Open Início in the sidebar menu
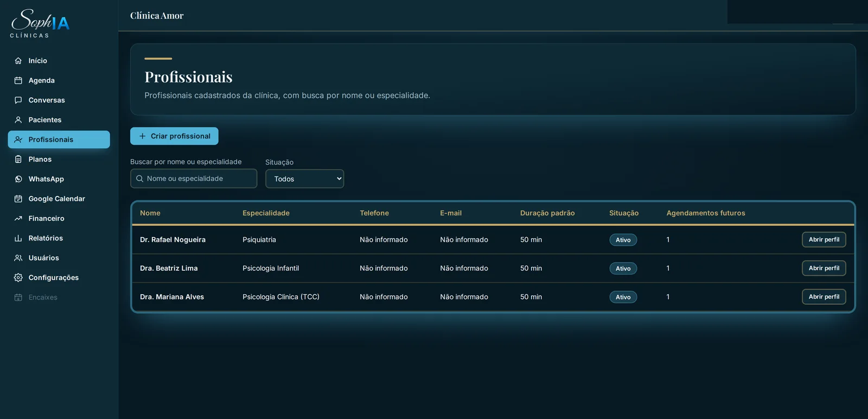Viewport: 868px width, 419px height. 59,61
